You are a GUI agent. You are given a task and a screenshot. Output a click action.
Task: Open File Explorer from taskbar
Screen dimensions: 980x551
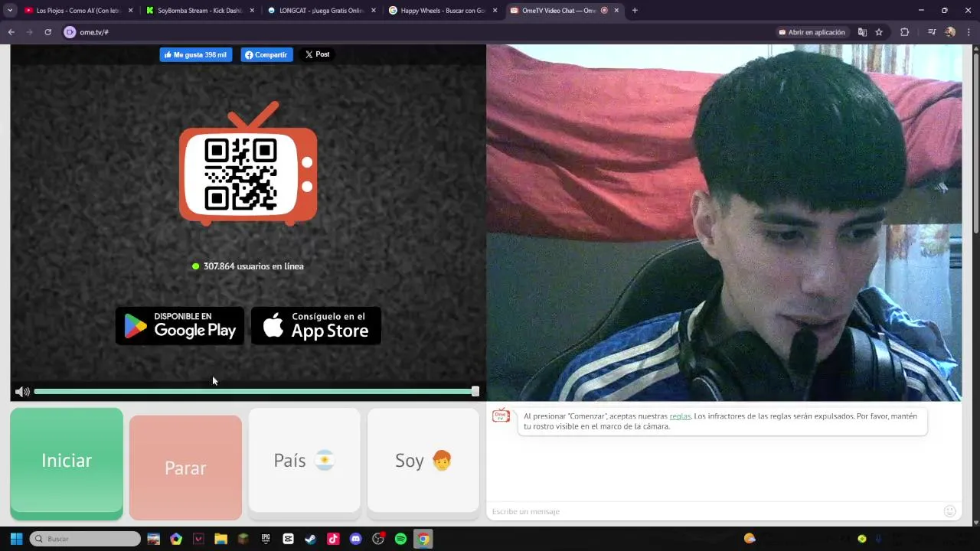point(220,539)
